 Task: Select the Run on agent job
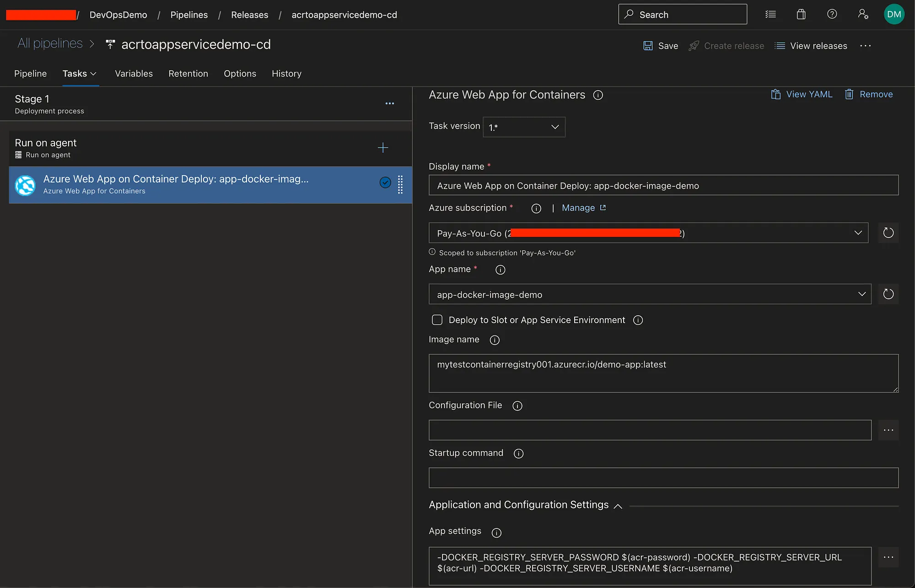210,148
